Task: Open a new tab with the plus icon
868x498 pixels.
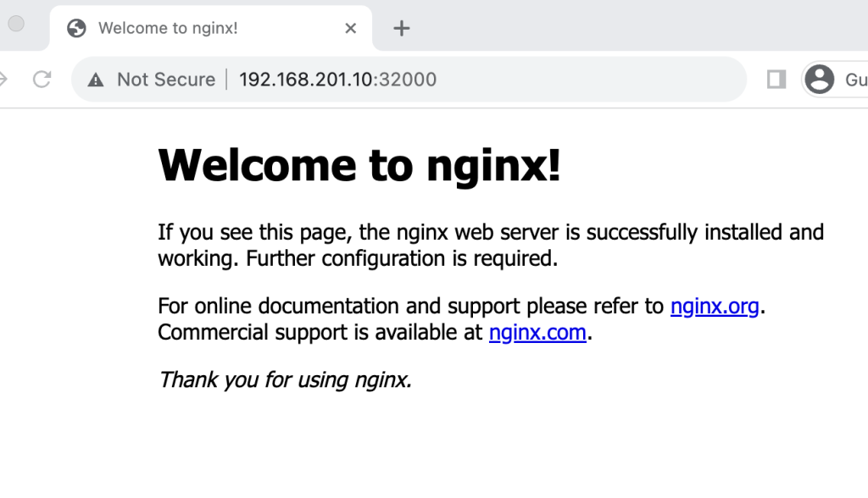Action: pos(401,28)
